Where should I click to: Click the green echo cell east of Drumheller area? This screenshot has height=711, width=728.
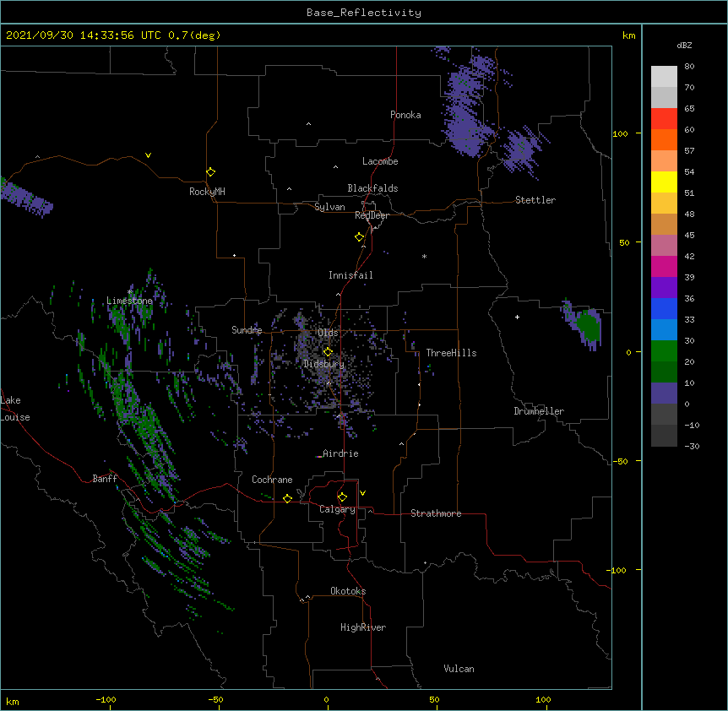[x=589, y=326]
